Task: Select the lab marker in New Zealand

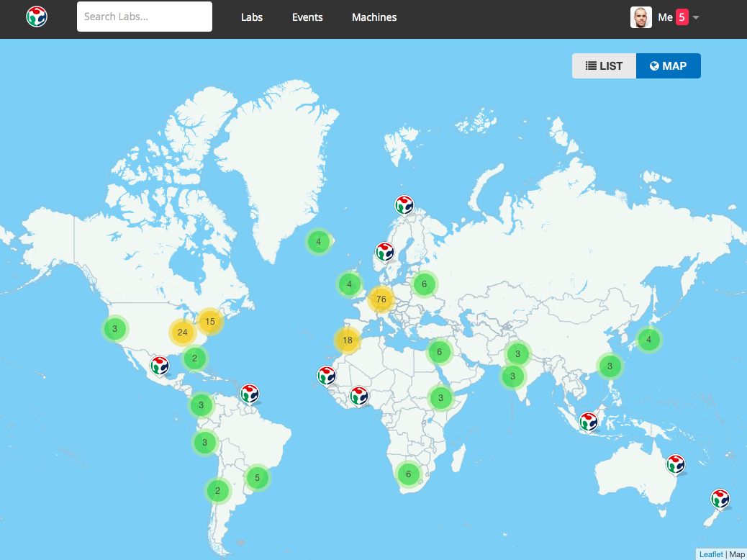Action: click(720, 498)
